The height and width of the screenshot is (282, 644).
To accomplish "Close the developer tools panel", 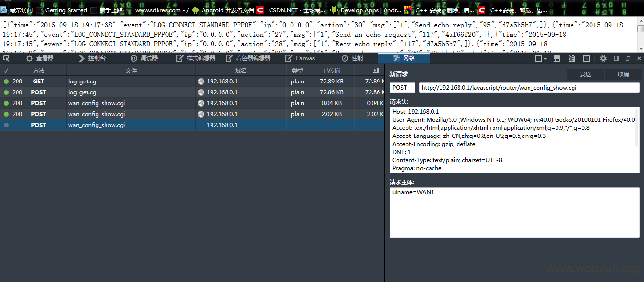I will 639,58.
